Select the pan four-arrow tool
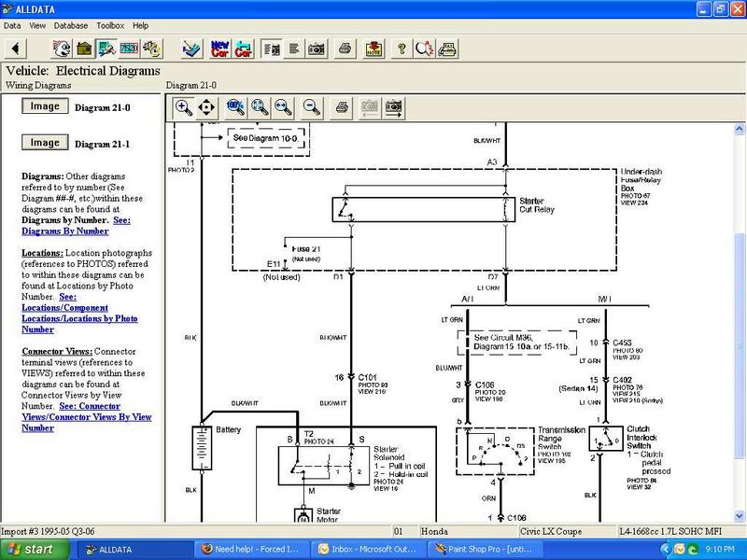The height and width of the screenshot is (560, 747). coord(206,107)
